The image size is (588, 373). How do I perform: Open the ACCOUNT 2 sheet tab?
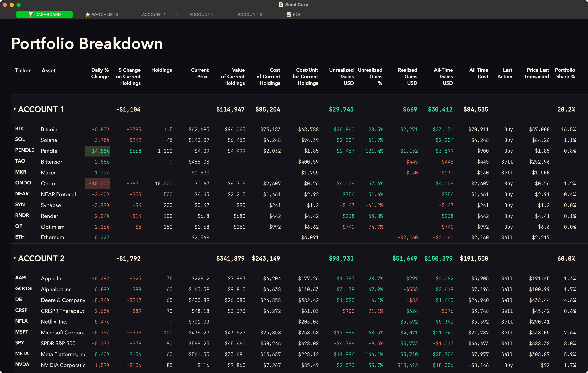point(202,15)
